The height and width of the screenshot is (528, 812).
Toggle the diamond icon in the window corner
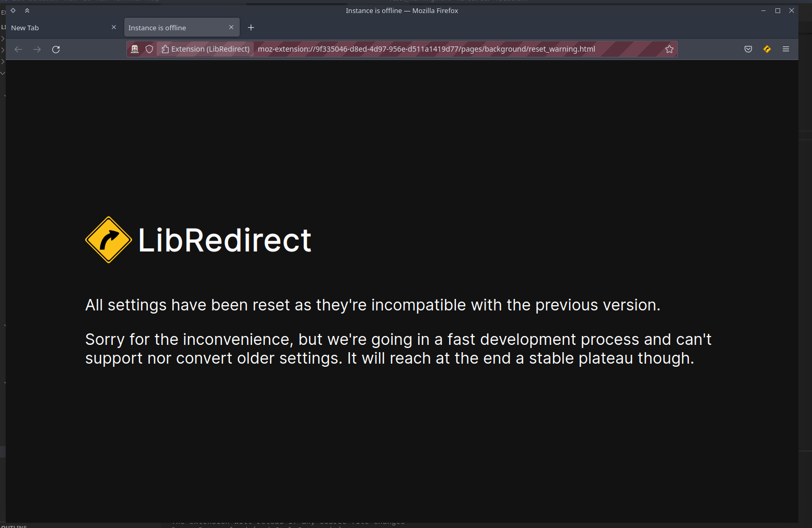pyautogui.click(x=13, y=10)
